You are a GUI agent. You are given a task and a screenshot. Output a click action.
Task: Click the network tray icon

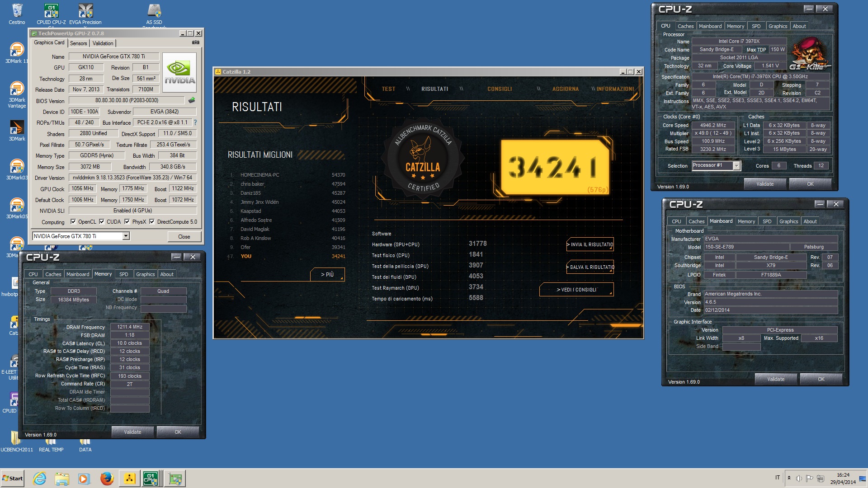pos(820,478)
